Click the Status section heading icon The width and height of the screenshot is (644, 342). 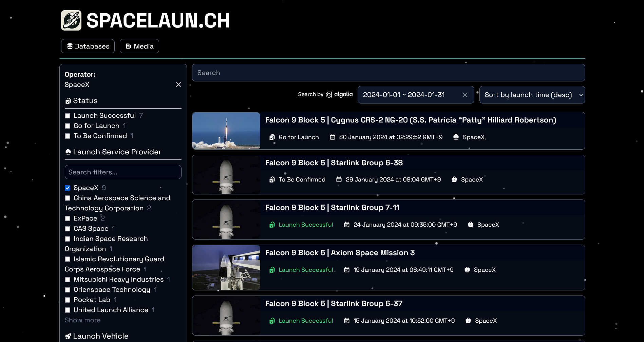pyautogui.click(x=68, y=101)
